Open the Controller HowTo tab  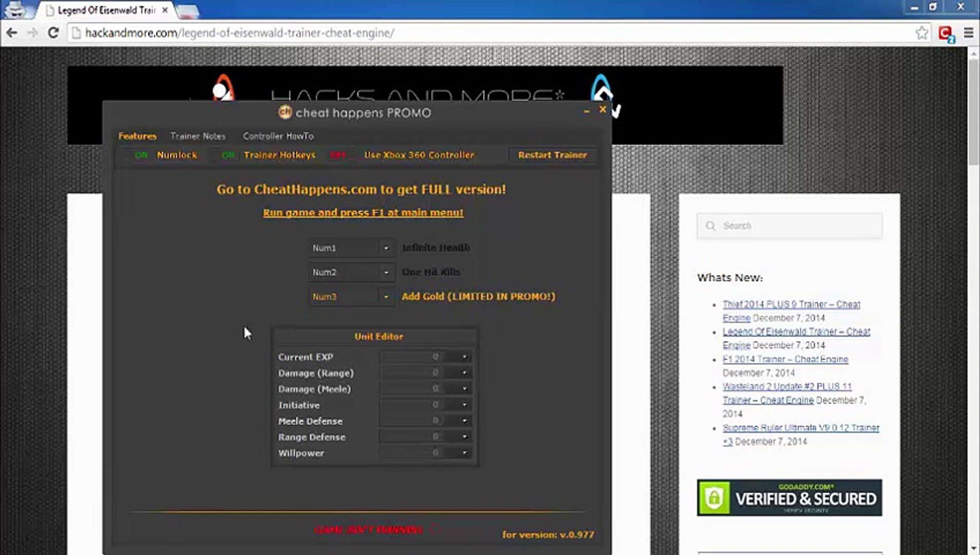278,136
